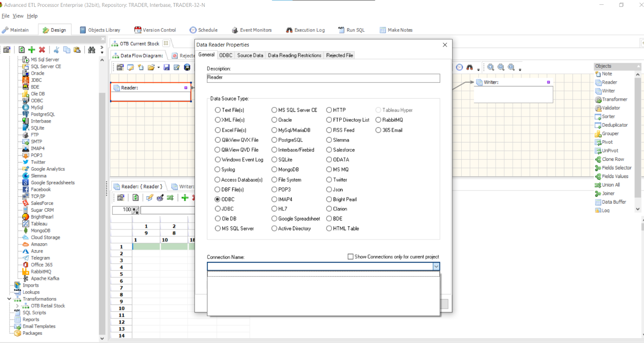Open the File menu
Image resolution: width=644 pixels, height=343 pixels.
[5, 16]
